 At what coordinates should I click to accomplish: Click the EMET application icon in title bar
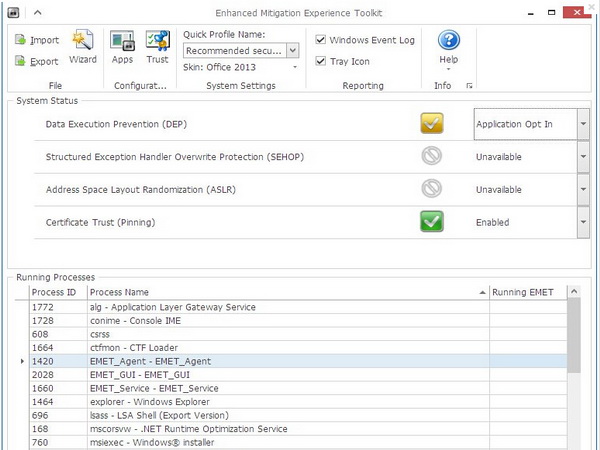(13, 13)
